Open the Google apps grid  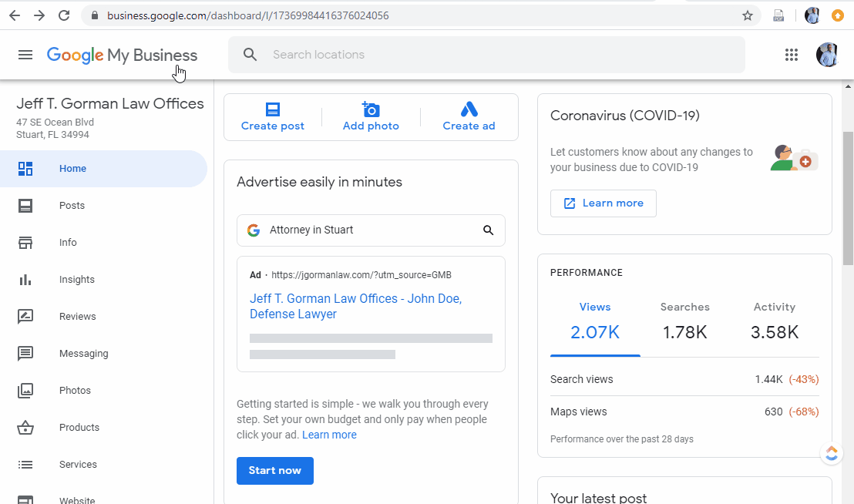pos(791,55)
